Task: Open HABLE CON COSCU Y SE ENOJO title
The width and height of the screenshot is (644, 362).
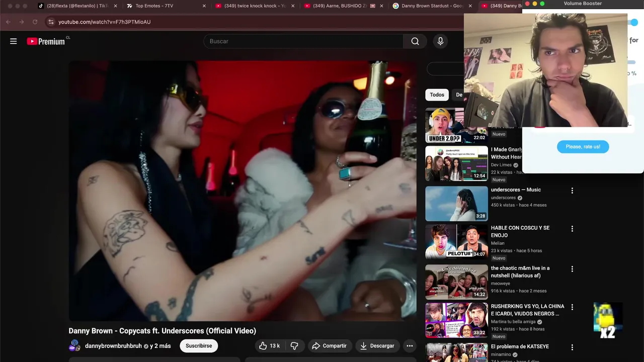Action: click(520, 231)
